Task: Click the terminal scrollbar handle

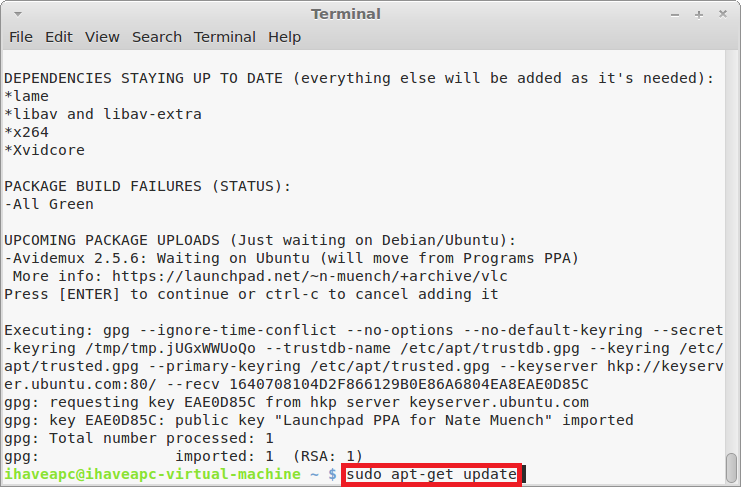Action: 732,467
